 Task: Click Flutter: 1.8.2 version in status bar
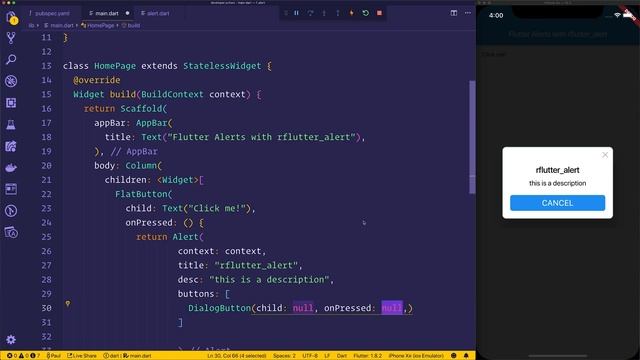[x=368, y=356]
